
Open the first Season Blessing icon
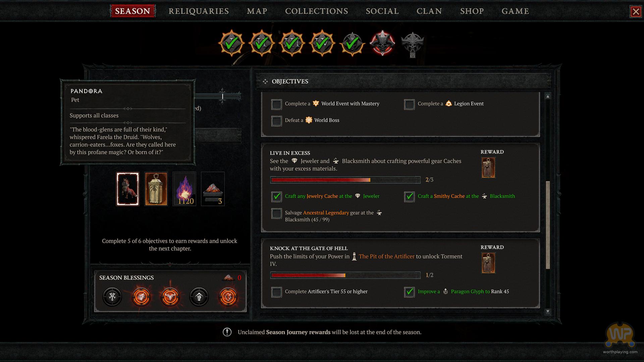pos(112,297)
